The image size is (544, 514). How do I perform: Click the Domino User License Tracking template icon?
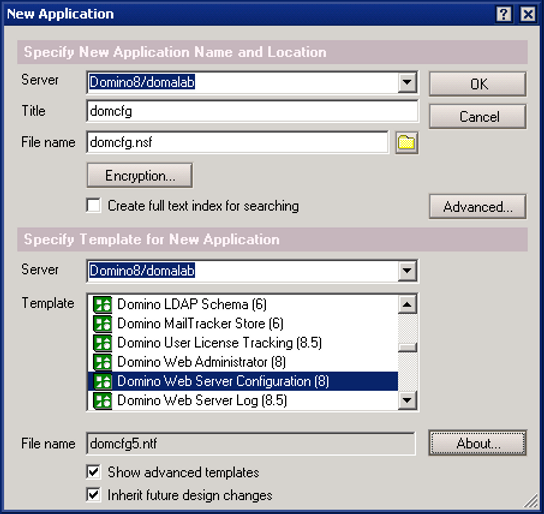(x=102, y=343)
